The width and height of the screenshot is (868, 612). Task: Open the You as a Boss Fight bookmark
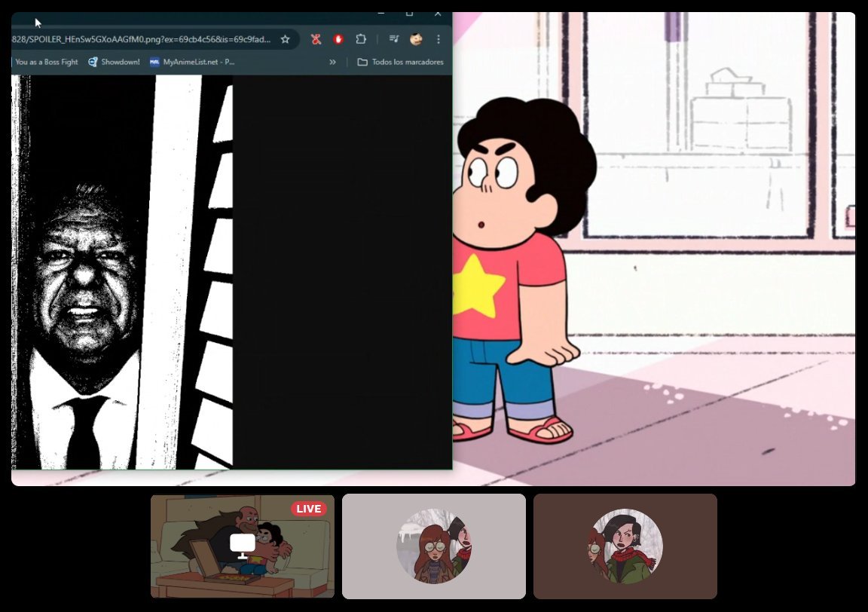(x=47, y=62)
